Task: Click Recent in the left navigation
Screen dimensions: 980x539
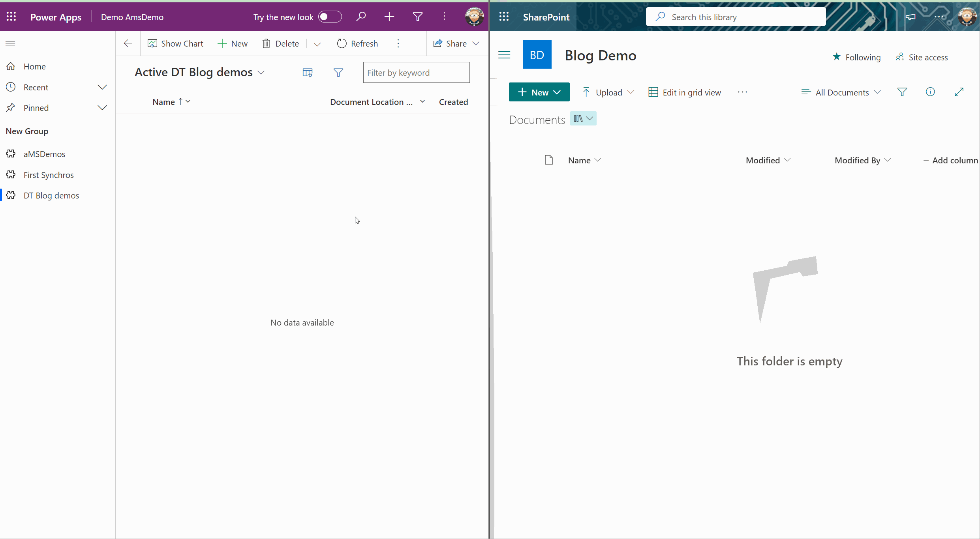Action: pos(36,87)
